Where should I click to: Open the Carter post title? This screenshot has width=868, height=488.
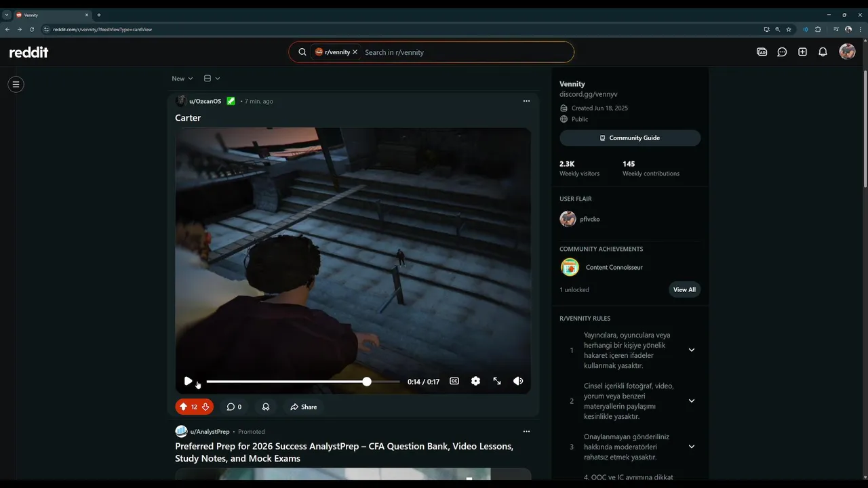(188, 118)
